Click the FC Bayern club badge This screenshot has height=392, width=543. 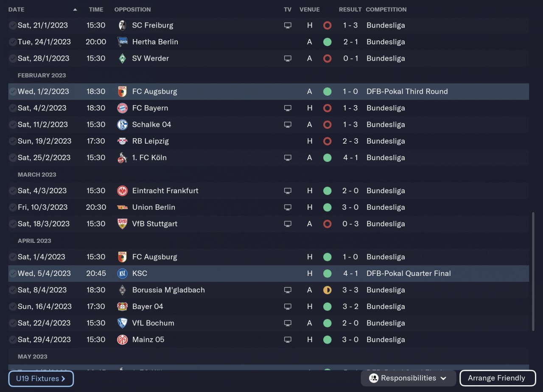coord(122,108)
